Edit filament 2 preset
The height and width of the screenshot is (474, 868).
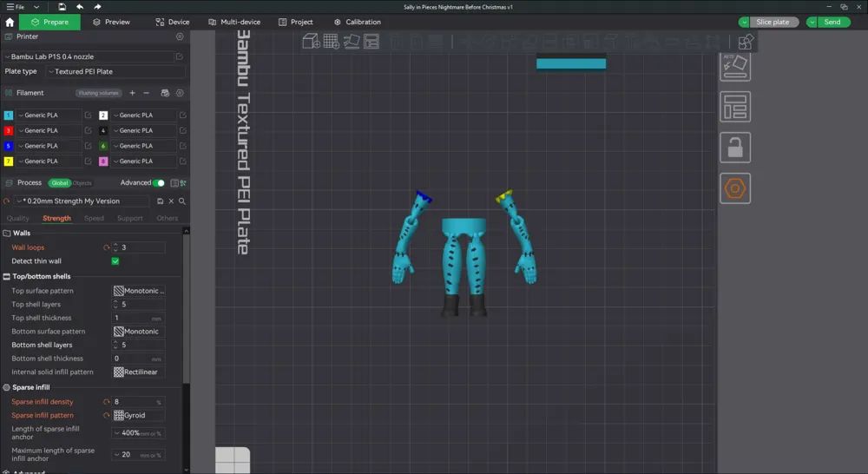coord(182,115)
